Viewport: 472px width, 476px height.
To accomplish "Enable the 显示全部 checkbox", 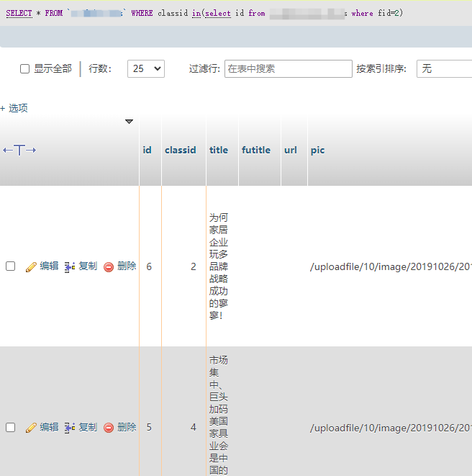I will (x=25, y=69).
